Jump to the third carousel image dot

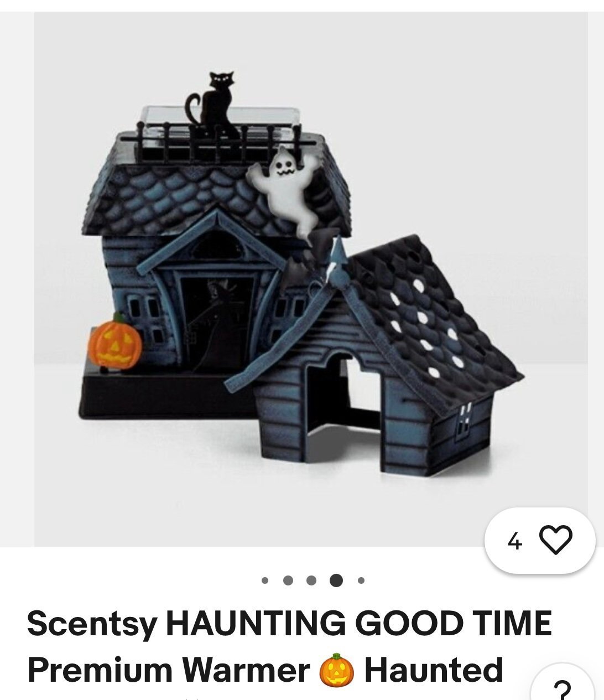[x=311, y=580]
